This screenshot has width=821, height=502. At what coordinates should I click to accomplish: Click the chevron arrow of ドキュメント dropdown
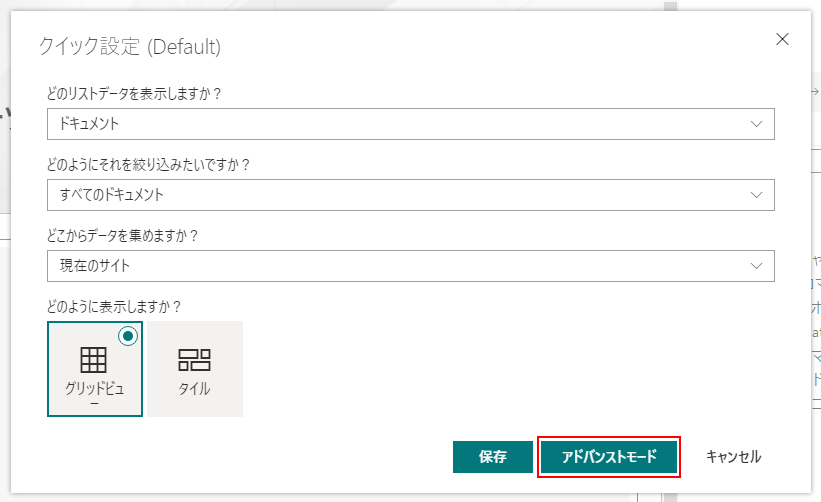coord(756,124)
